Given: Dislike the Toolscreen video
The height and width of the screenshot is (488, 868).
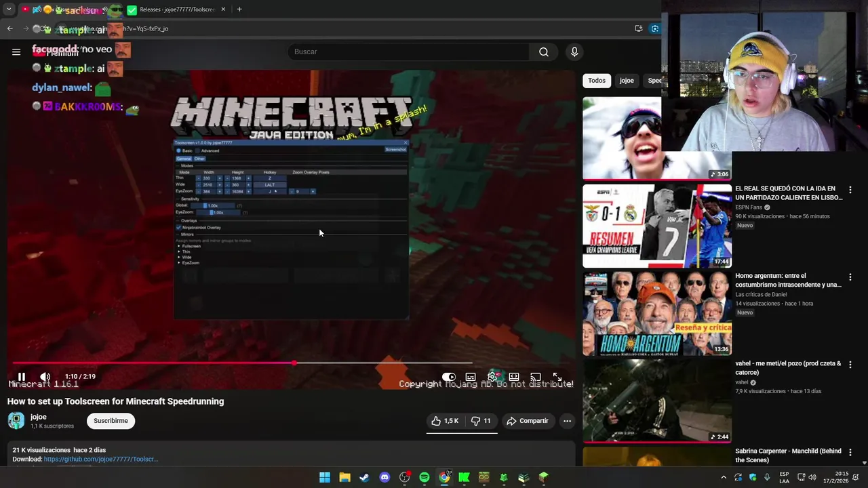Looking at the screenshot, I should tap(481, 421).
